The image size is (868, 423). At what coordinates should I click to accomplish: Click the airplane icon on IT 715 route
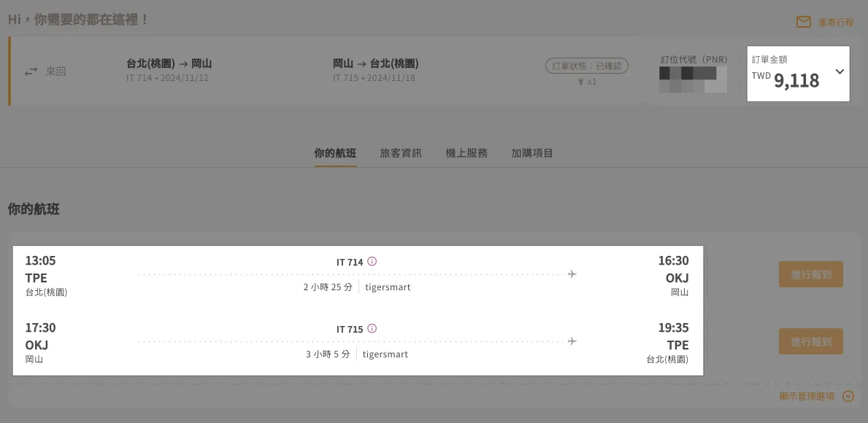coord(572,341)
